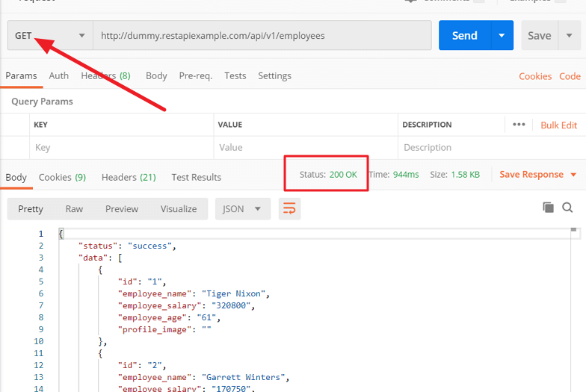
Task: Switch to the Auth tab
Action: (x=58, y=76)
